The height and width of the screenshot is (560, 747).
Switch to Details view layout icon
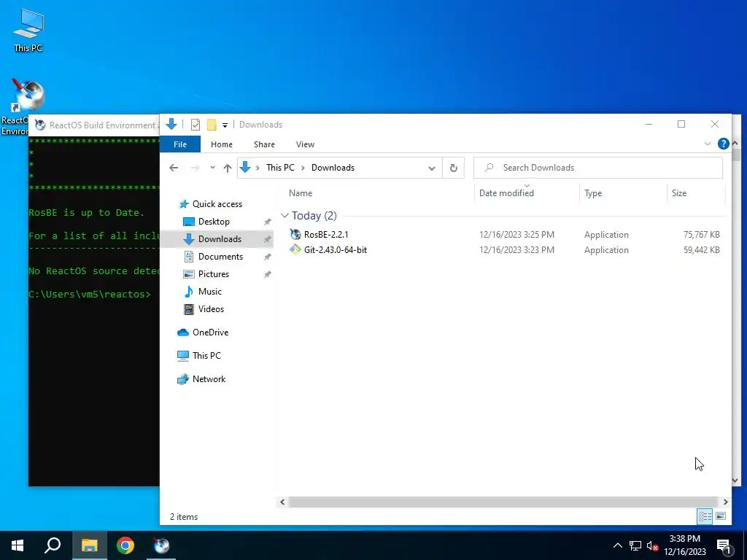[x=705, y=516]
